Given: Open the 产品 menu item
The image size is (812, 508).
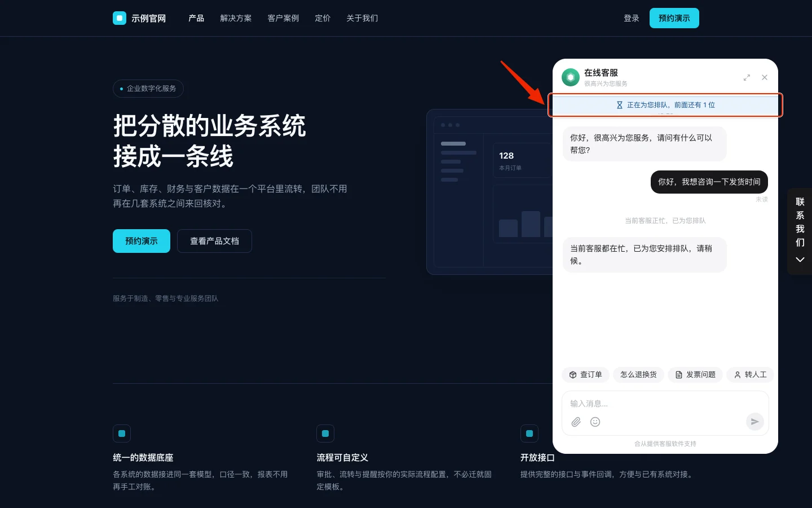Looking at the screenshot, I should click(196, 18).
